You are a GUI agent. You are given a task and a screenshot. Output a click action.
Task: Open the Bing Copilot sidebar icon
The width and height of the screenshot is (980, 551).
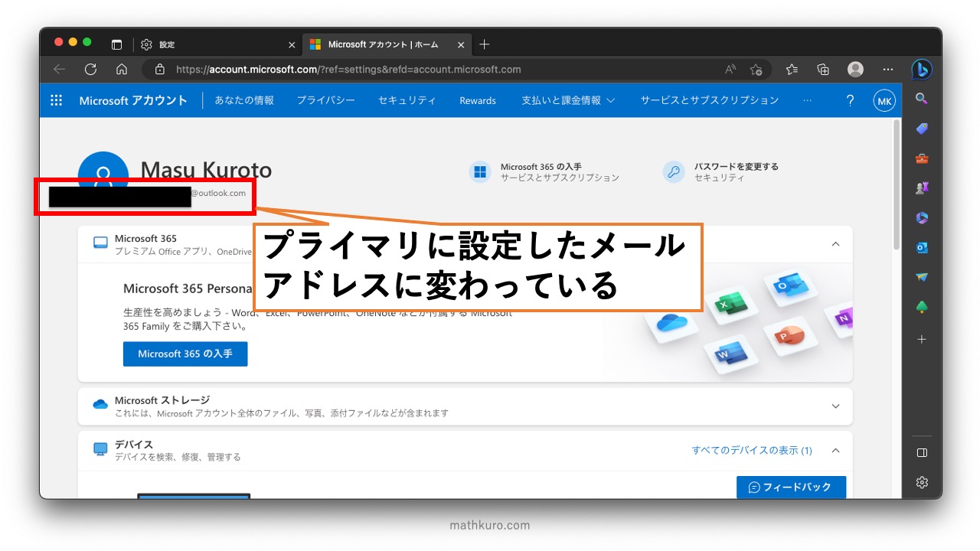tap(922, 70)
